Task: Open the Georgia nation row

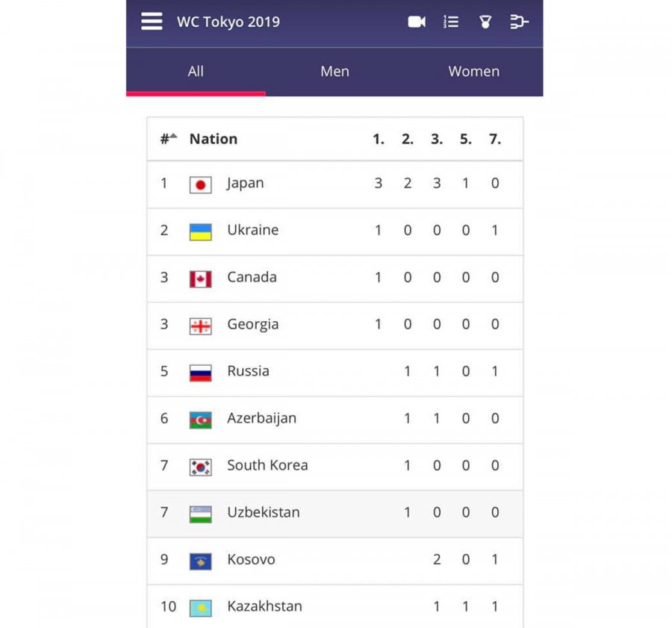Action: [335, 326]
